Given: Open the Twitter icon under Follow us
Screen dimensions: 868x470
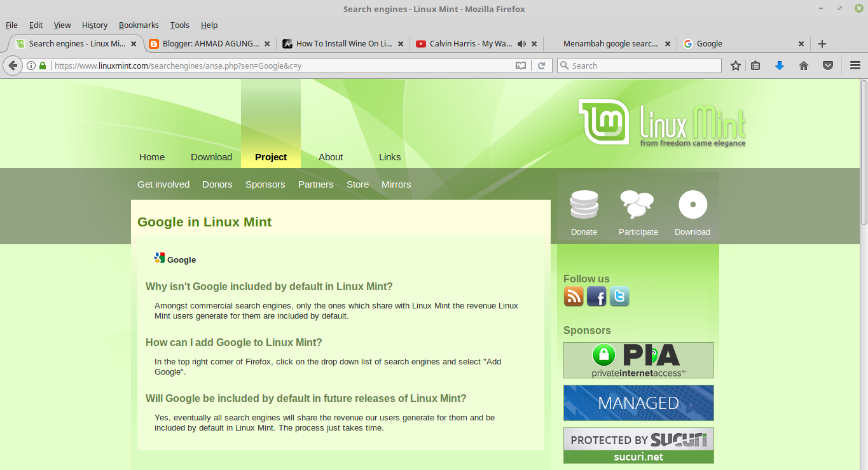Looking at the screenshot, I should coord(619,296).
